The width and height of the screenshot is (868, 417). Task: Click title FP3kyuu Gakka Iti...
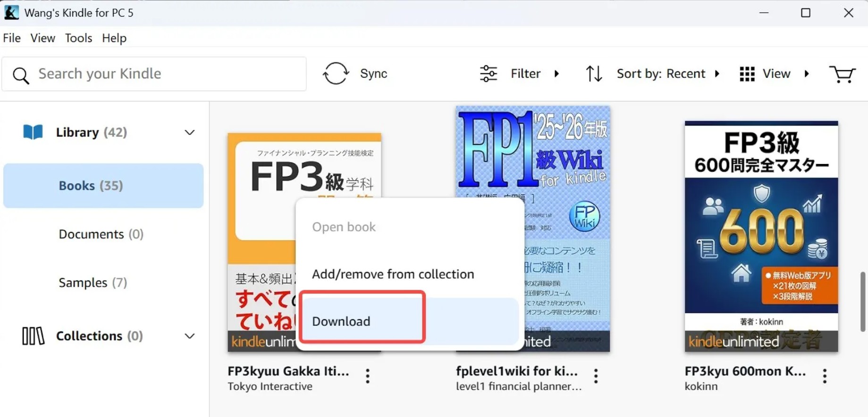[288, 371]
